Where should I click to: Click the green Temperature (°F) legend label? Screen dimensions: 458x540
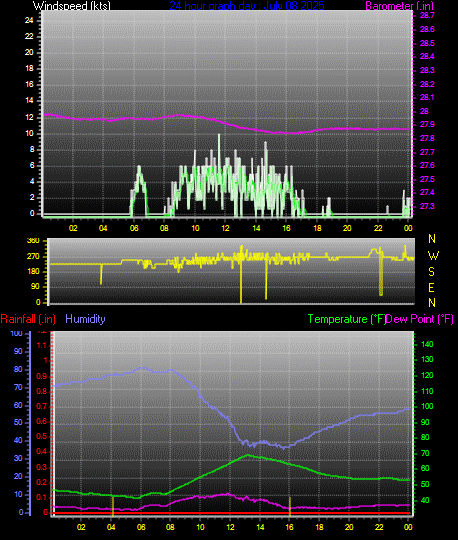point(346,319)
